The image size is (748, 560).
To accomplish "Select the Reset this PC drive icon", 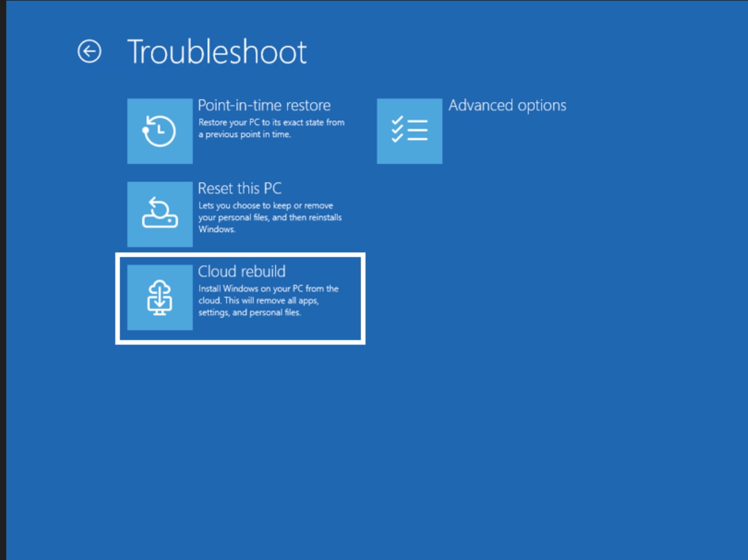I will (x=160, y=214).
